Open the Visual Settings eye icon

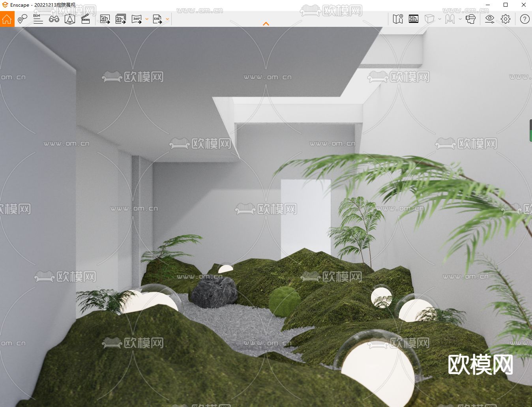pyautogui.click(x=490, y=19)
